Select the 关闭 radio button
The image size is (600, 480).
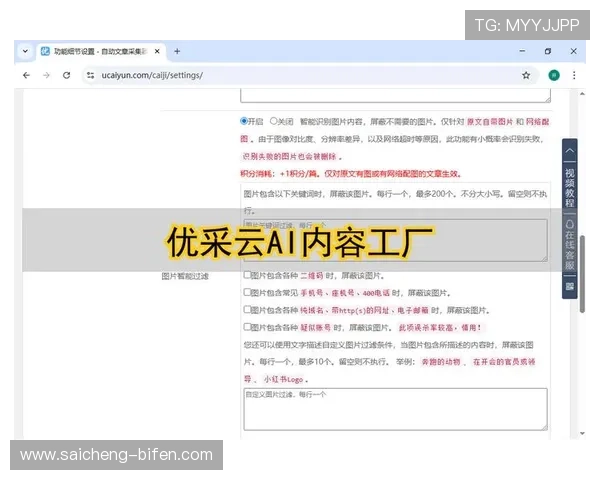point(273,121)
